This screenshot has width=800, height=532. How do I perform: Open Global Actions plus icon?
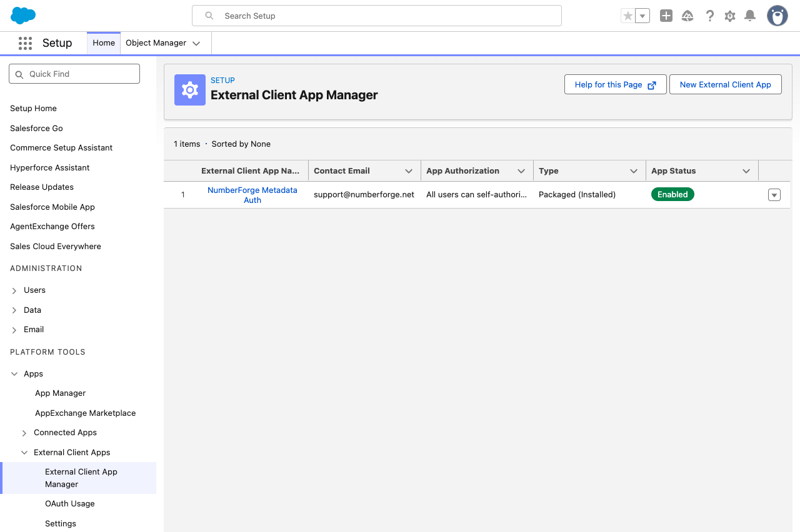pyautogui.click(x=666, y=16)
